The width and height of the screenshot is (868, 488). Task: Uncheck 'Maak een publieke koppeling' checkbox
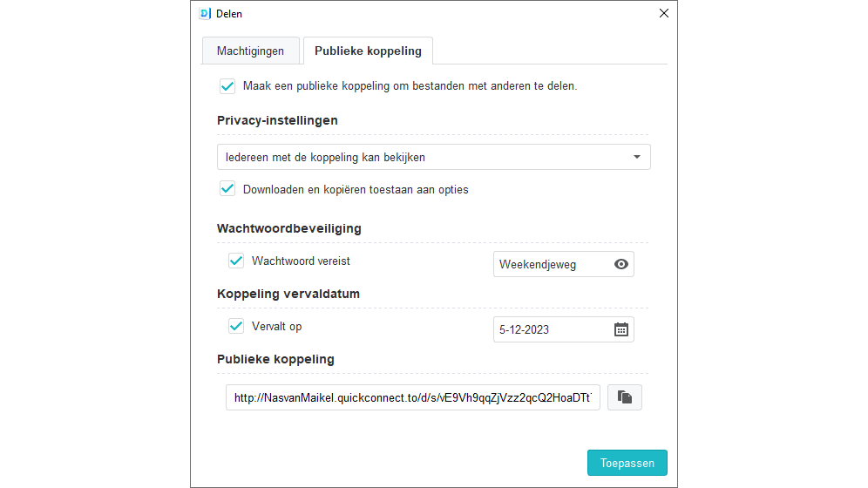point(227,86)
